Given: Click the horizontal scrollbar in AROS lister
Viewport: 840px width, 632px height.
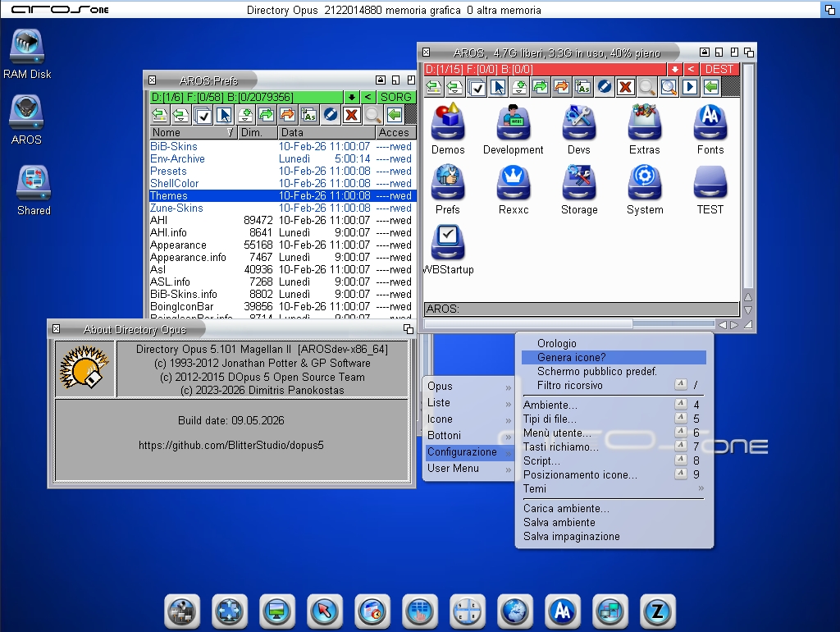Looking at the screenshot, I should (x=569, y=324).
